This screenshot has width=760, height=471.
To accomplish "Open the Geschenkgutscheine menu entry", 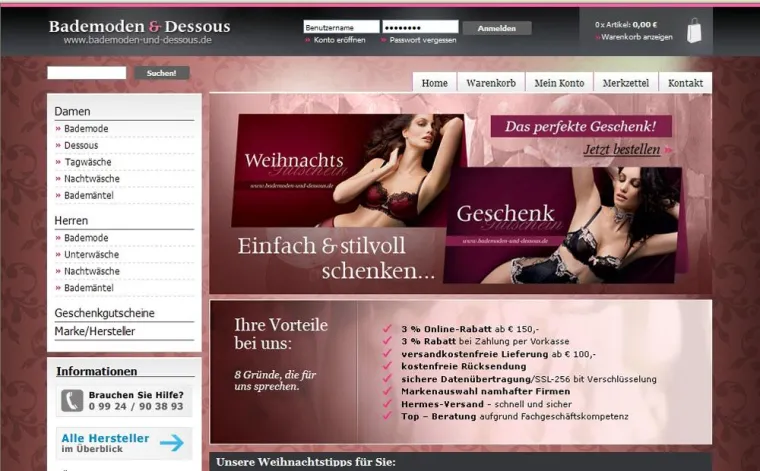I will [104, 313].
